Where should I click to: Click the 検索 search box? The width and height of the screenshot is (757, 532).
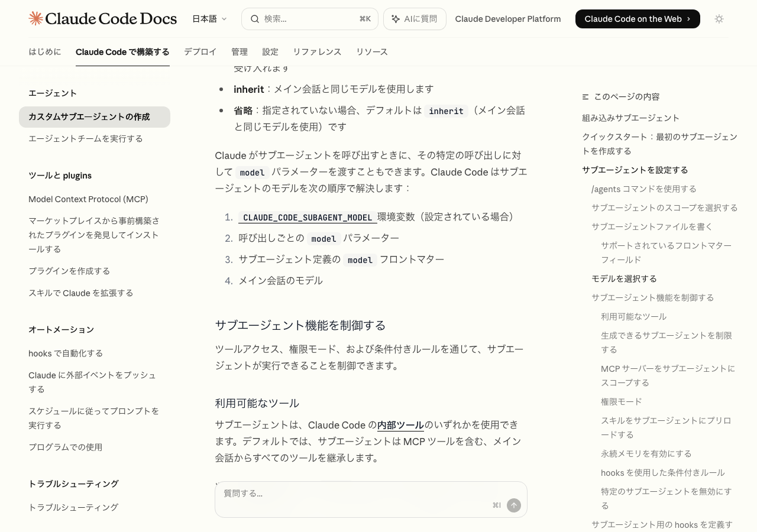[x=309, y=19]
